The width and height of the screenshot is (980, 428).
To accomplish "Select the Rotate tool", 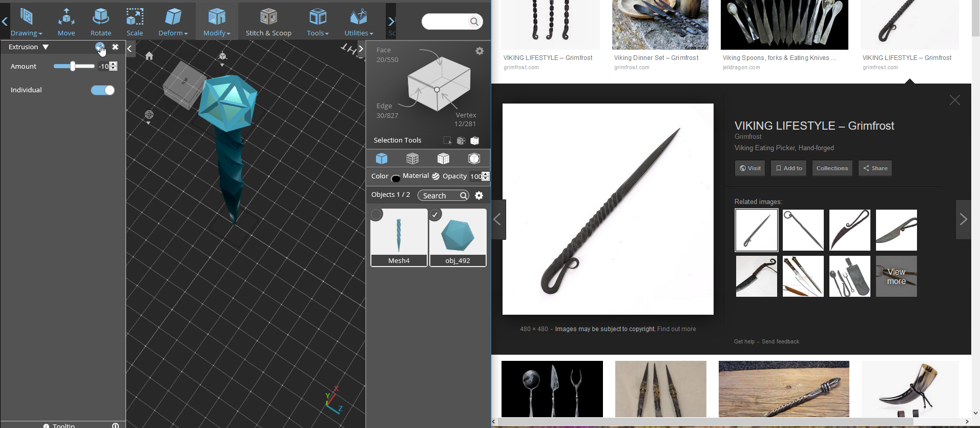I will coord(100,22).
